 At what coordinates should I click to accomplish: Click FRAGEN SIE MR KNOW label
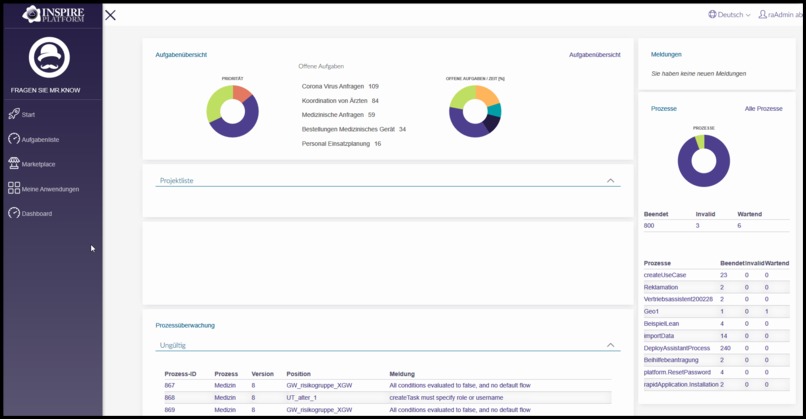tap(45, 90)
